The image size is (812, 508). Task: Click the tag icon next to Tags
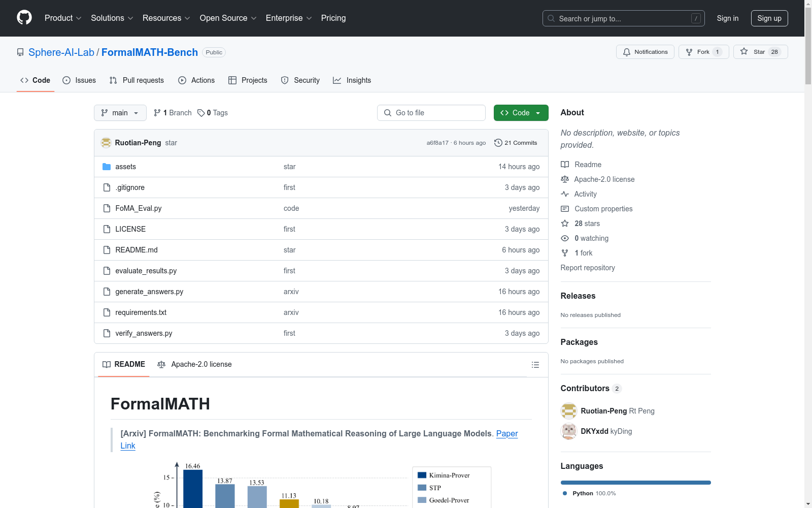pos(201,113)
